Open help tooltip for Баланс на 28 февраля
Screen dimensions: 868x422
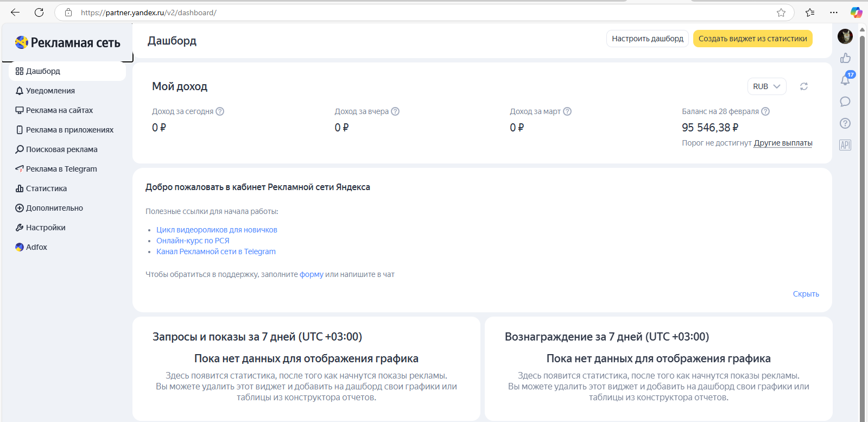point(765,111)
